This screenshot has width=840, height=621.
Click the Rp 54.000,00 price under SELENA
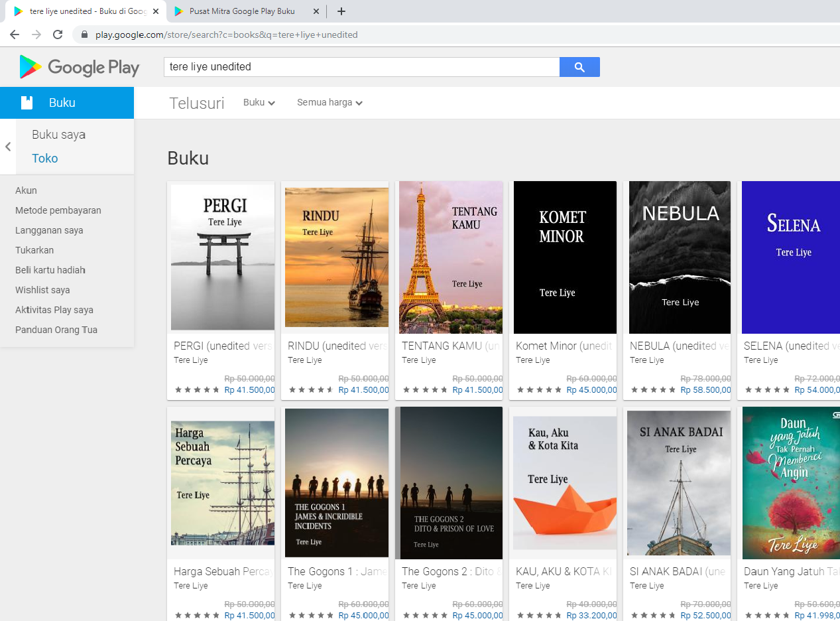click(x=817, y=390)
